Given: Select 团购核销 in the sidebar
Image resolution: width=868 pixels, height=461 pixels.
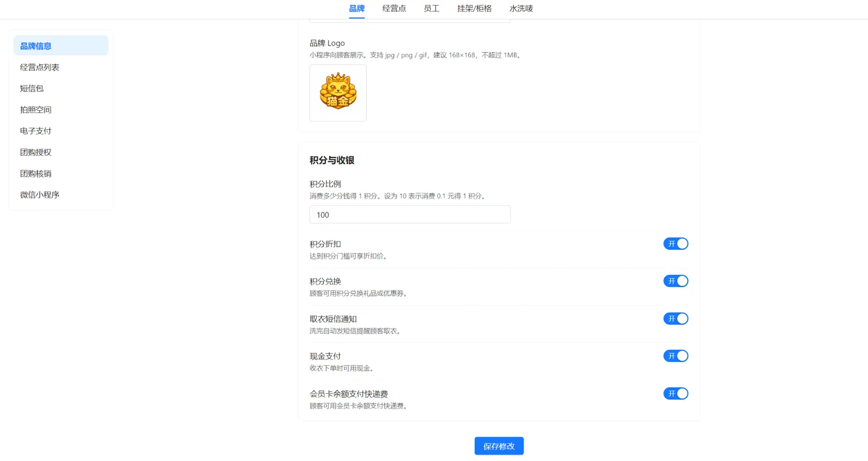Looking at the screenshot, I should [x=61, y=174].
